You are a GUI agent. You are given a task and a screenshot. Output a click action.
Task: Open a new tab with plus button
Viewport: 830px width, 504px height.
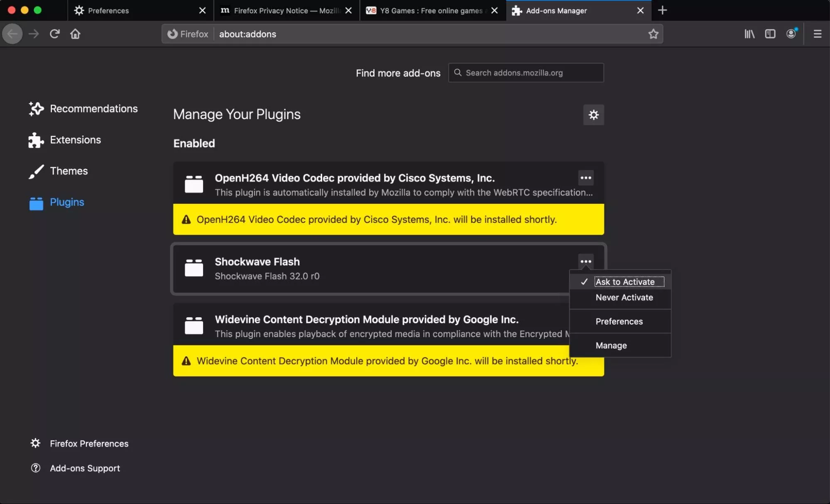click(x=662, y=10)
